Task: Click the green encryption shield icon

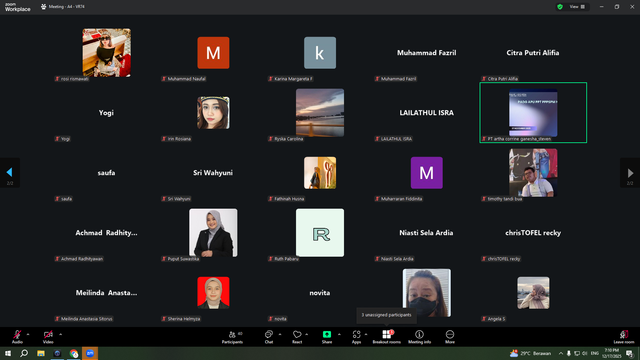Action: tap(560, 7)
